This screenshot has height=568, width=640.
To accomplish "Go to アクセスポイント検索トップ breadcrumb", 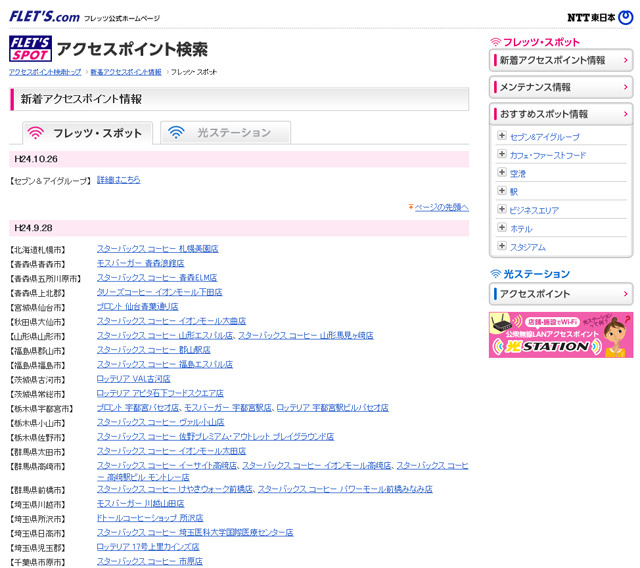I will [45, 72].
